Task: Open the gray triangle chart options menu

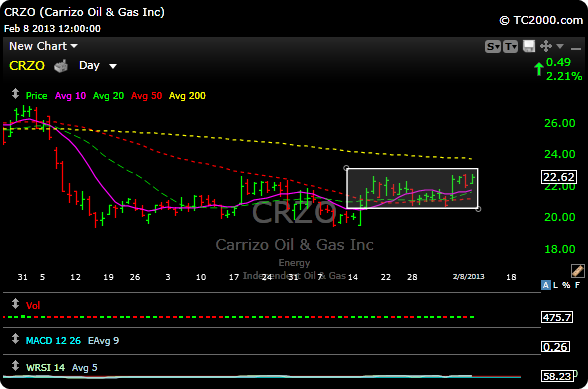Action: [x=560, y=46]
